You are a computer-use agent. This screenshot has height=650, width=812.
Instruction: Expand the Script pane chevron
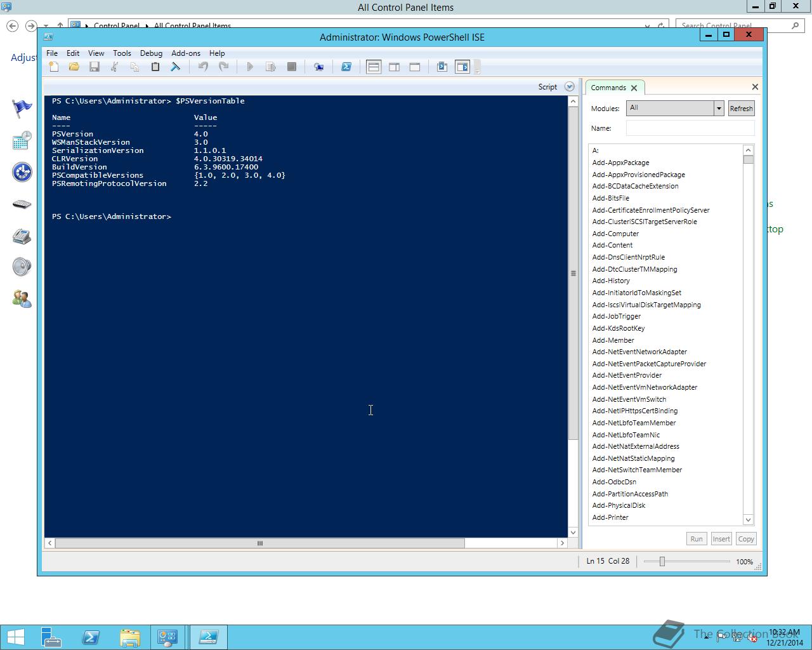coord(570,87)
